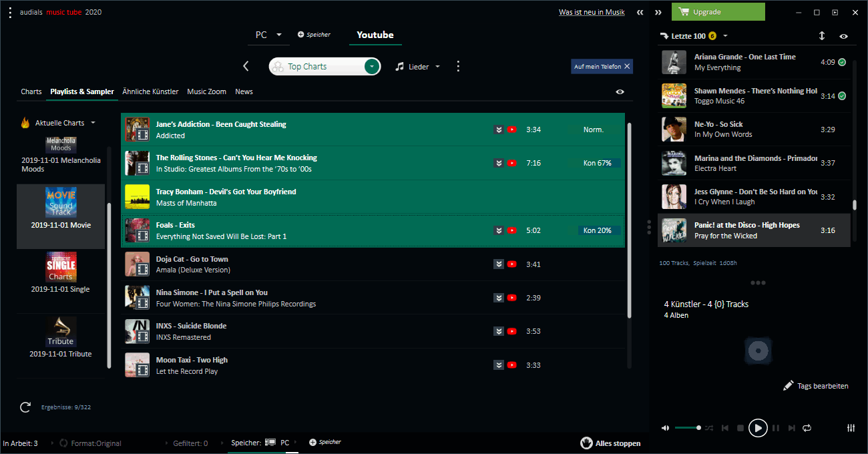Click the YouTube icon on the Foals track

tap(512, 230)
